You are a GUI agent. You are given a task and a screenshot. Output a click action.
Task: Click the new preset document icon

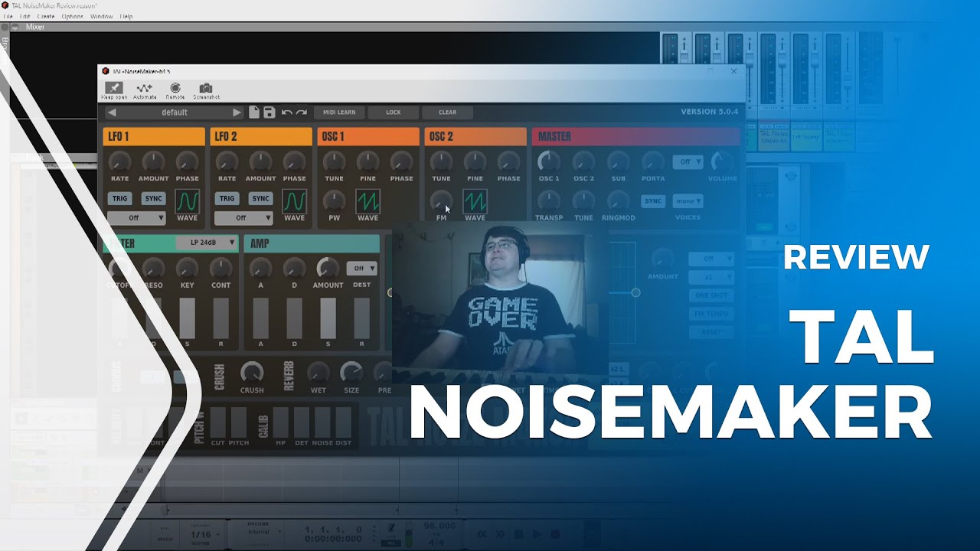click(254, 112)
